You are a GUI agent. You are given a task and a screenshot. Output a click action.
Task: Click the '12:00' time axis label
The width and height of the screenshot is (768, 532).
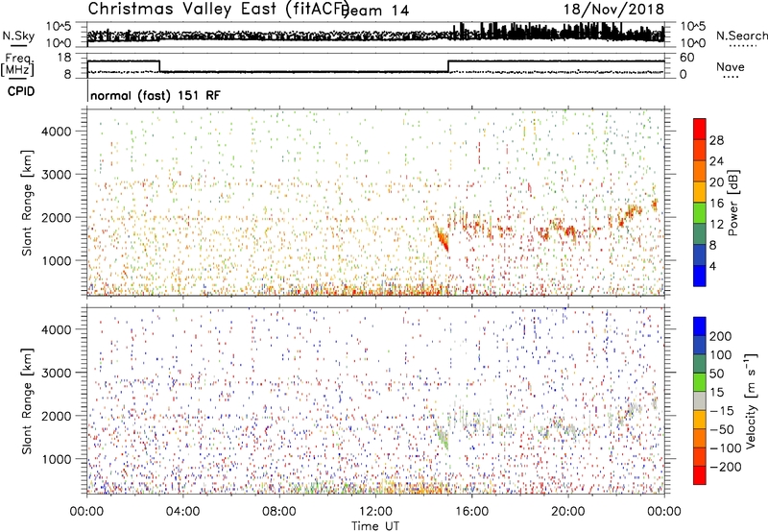click(375, 512)
